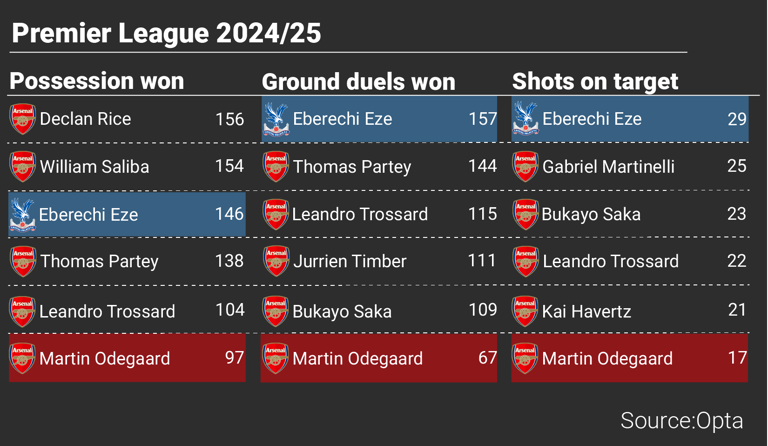
Task: Click the Shots on target column header
Action: (x=595, y=82)
